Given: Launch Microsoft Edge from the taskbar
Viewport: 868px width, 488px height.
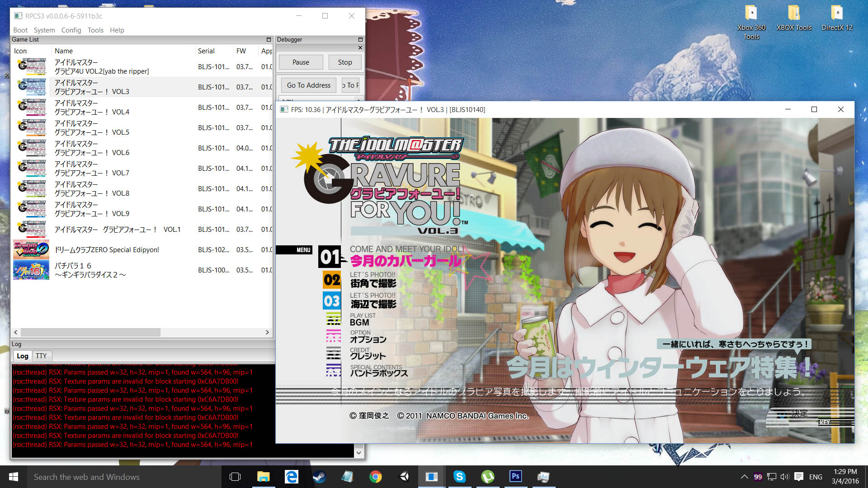Looking at the screenshot, I should [291, 477].
